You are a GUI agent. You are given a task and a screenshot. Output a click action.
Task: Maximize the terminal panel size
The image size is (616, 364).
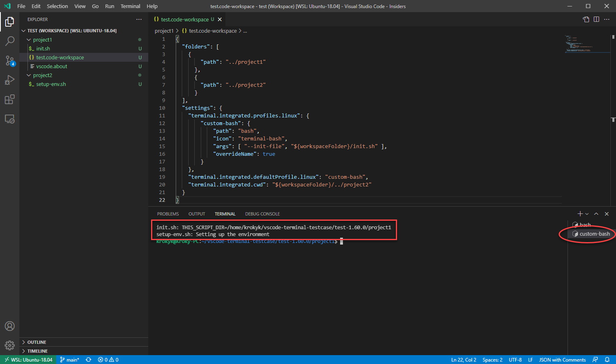(x=596, y=214)
